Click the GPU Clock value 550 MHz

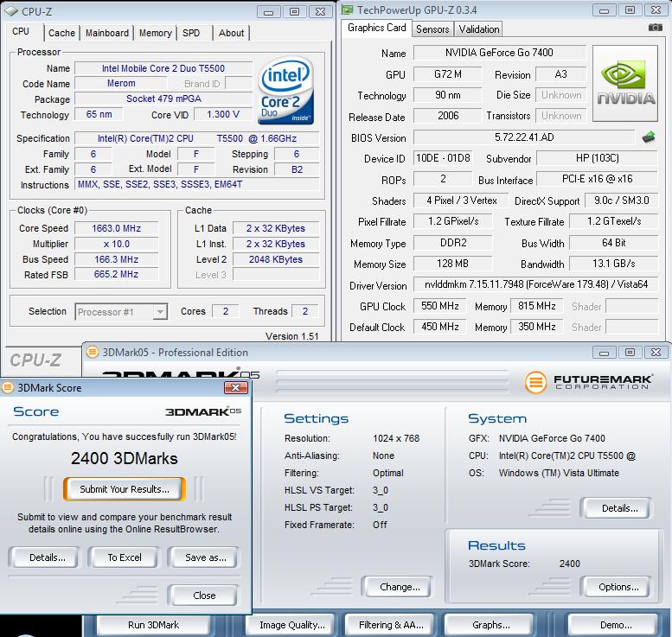point(440,306)
